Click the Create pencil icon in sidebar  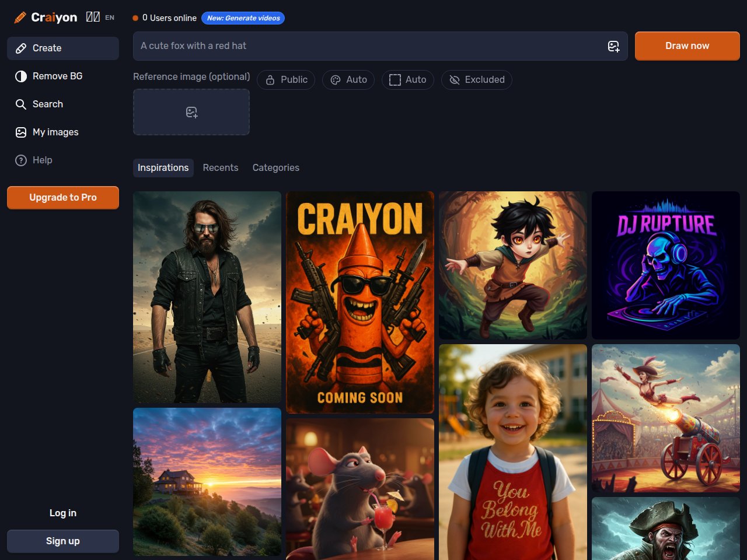point(21,48)
